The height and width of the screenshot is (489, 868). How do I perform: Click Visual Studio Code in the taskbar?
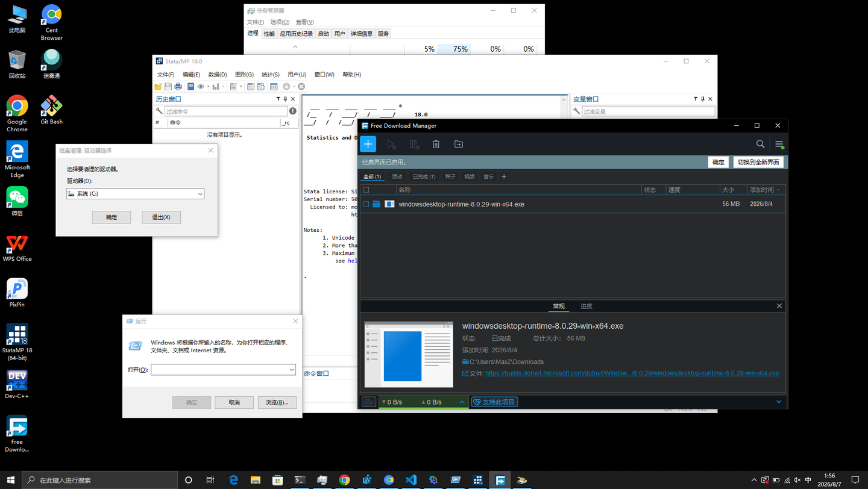coord(411,480)
